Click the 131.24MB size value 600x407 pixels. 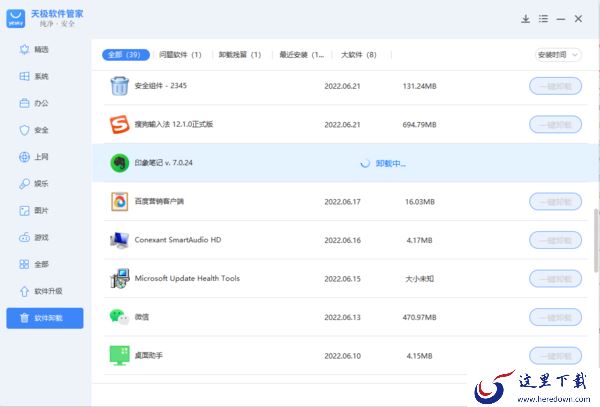coord(419,86)
